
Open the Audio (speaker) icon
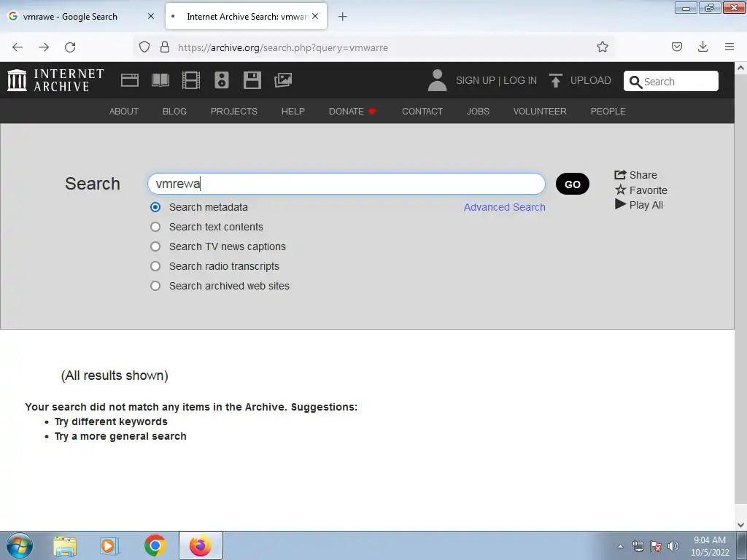click(x=222, y=80)
